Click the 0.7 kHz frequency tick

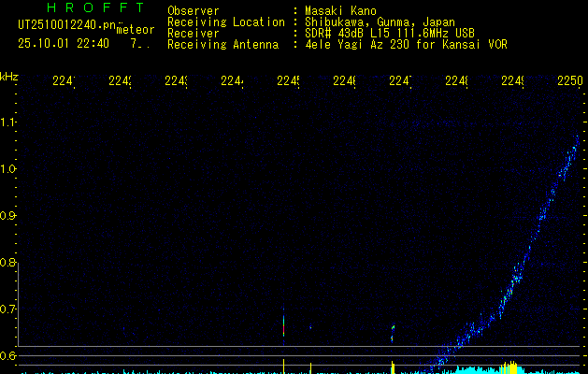[8, 309]
